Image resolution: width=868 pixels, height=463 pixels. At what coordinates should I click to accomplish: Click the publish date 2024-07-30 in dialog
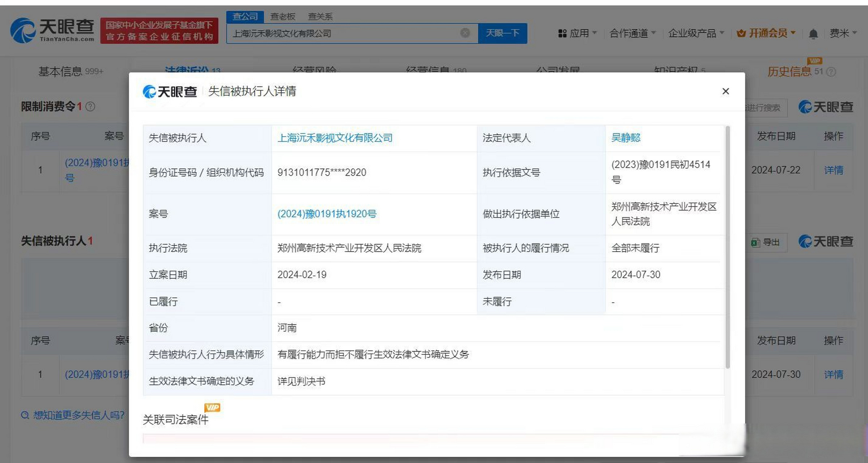click(x=636, y=275)
